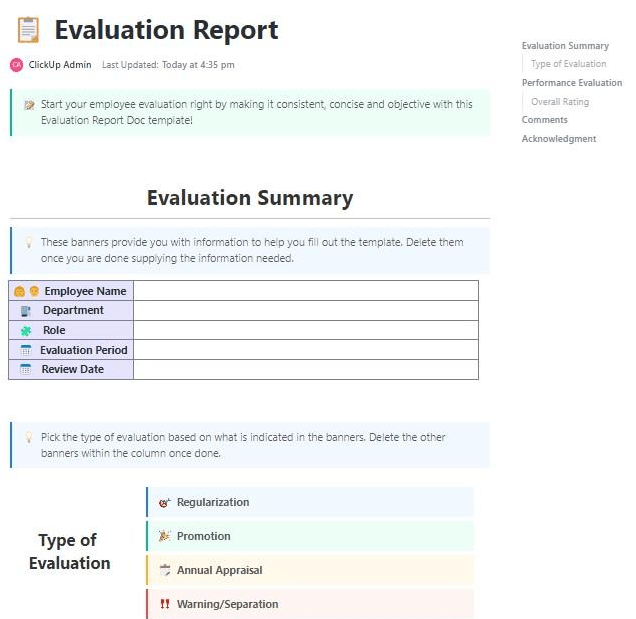
Task: Click the calendar icon beside Evaluation Period
Action: tap(26, 350)
